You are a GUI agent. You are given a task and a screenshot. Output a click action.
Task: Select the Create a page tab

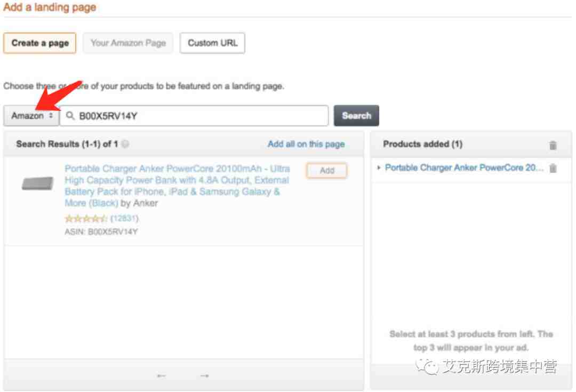click(x=40, y=43)
